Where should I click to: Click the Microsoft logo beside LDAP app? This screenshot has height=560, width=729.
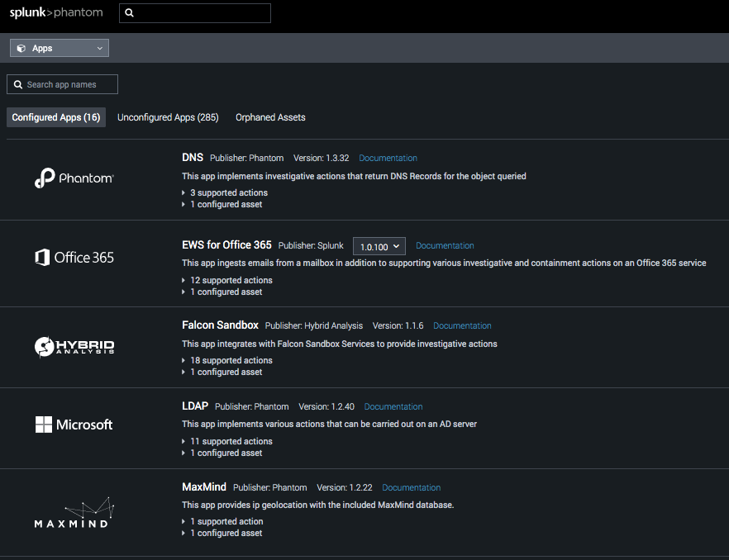pos(74,425)
